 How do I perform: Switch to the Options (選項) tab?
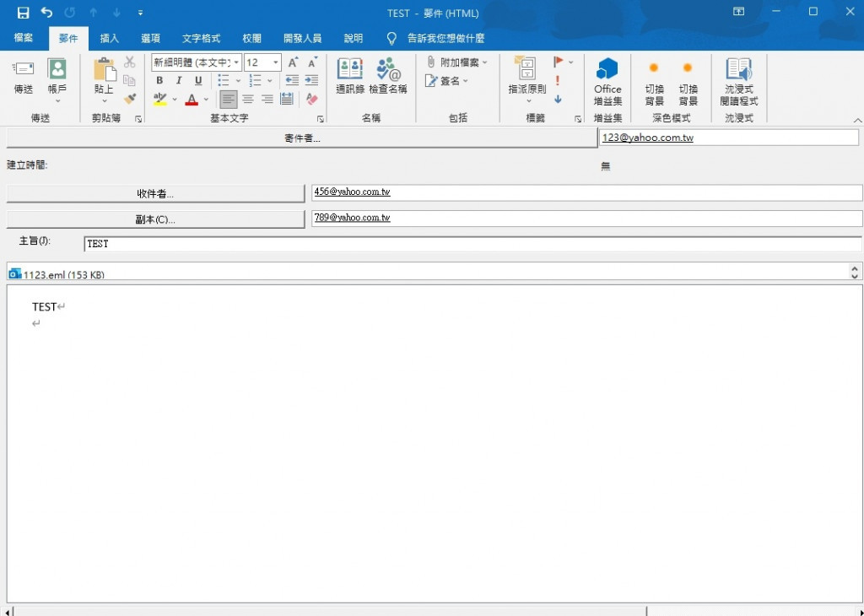[x=150, y=39]
